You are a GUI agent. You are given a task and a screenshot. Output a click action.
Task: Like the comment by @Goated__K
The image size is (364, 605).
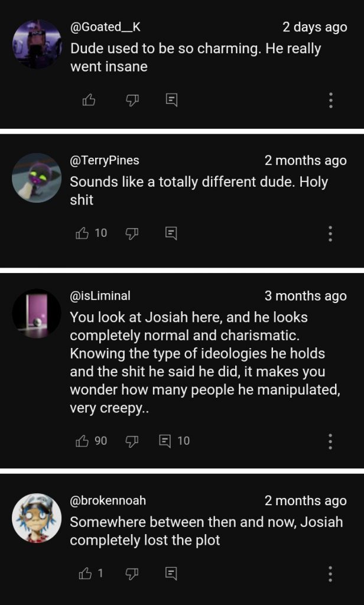(89, 100)
